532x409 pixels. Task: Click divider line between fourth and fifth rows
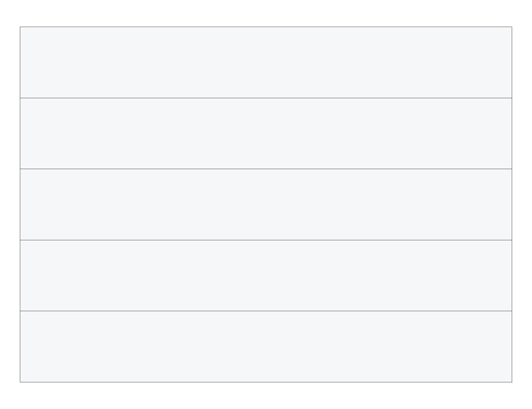coord(266,311)
